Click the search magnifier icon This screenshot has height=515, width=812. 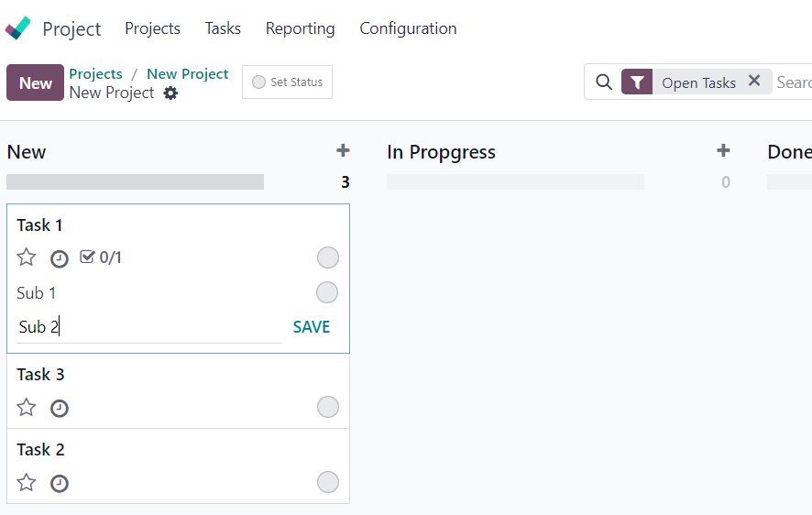[604, 82]
